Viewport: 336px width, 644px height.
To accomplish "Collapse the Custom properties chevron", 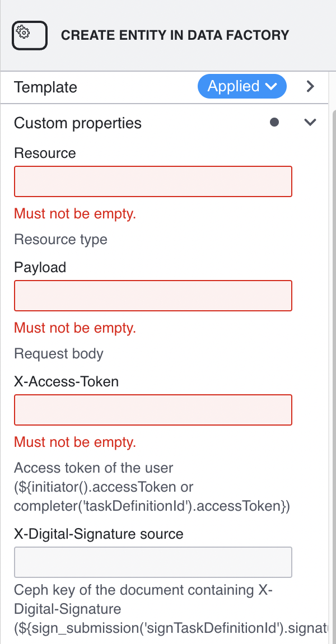I will (x=310, y=123).
